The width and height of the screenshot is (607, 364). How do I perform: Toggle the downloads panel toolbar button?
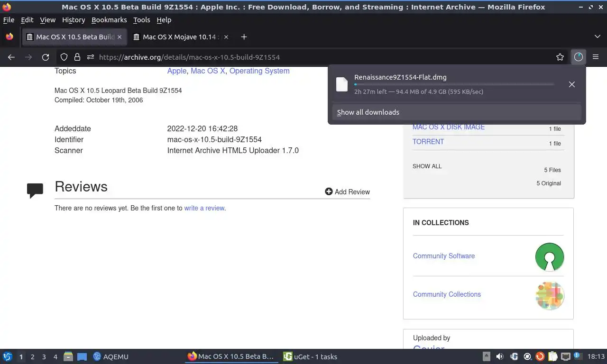pos(578,57)
